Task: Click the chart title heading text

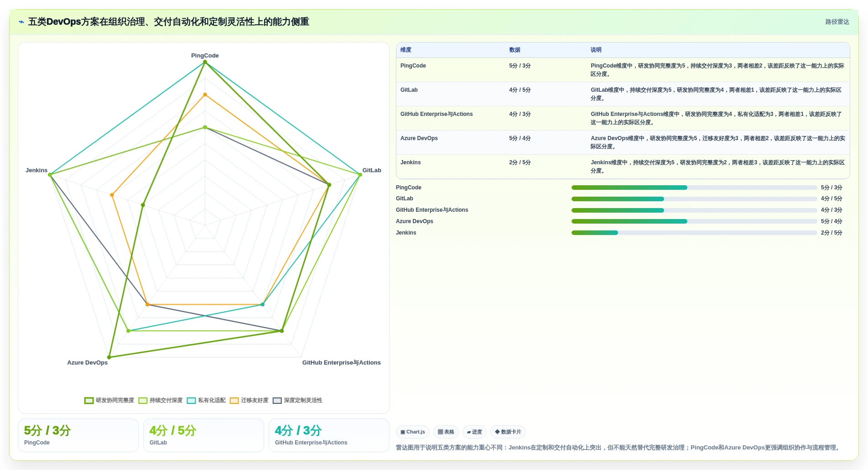Action: [169, 22]
